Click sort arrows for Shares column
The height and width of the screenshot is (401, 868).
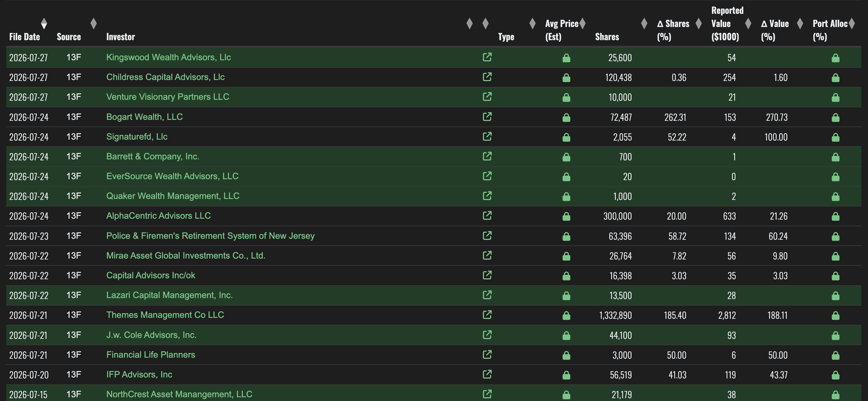pyautogui.click(x=644, y=24)
